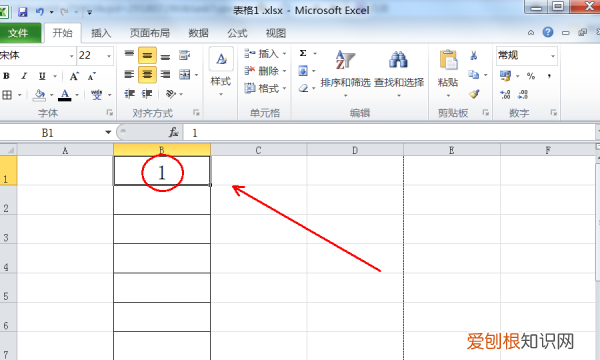Image resolution: width=600 pixels, height=360 pixels.
Task: Click the 查找和选择 find and select button
Action: [x=399, y=73]
